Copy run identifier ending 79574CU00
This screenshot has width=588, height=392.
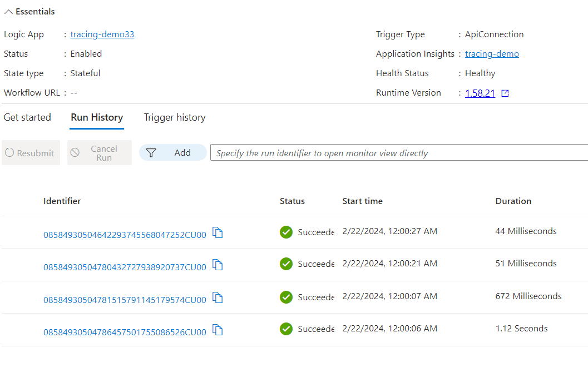(218, 298)
